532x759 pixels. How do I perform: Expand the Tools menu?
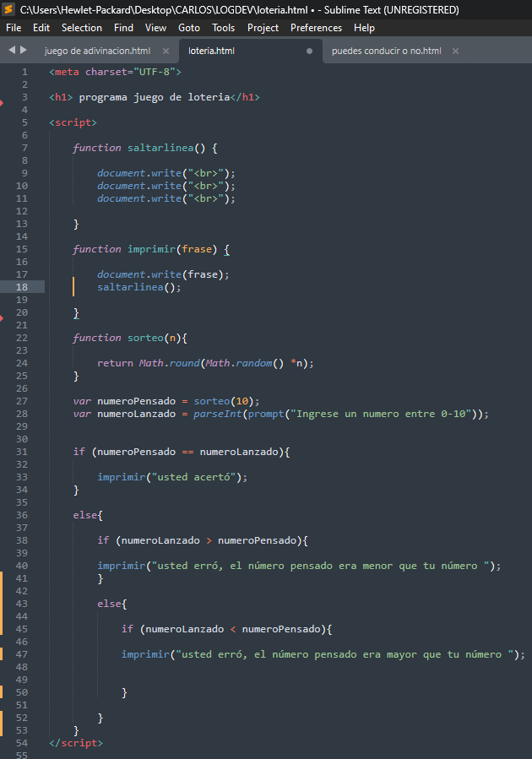pyautogui.click(x=223, y=28)
